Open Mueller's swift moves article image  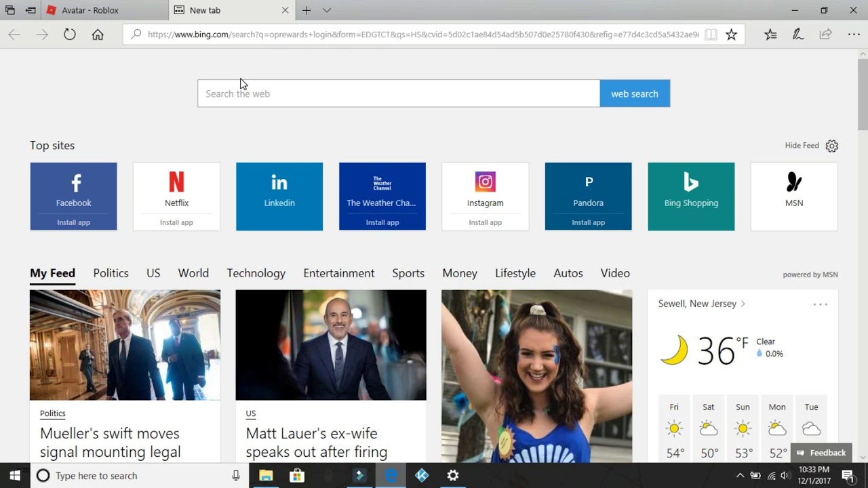pos(125,345)
